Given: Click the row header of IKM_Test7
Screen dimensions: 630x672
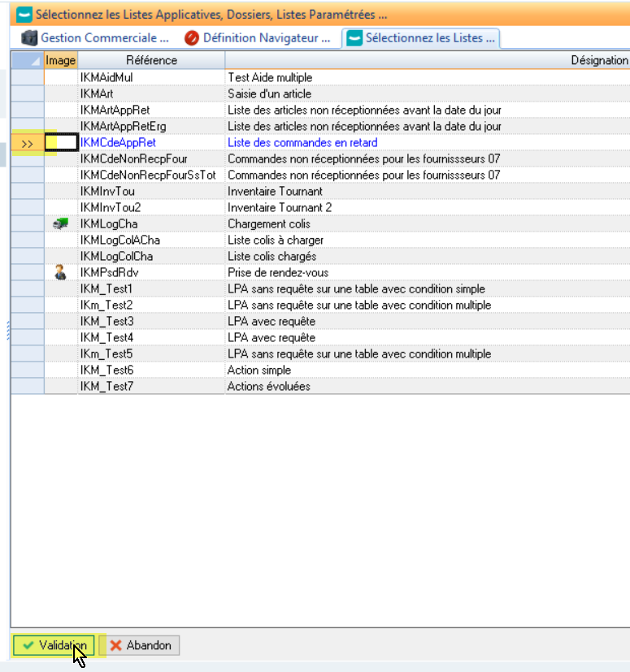Looking at the screenshot, I should click(x=27, y=387).
